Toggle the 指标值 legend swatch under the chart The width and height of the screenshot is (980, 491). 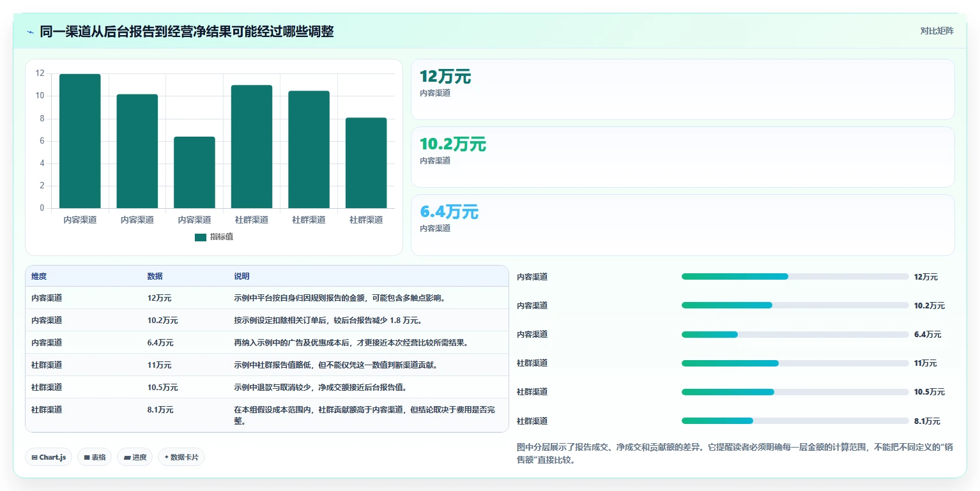pyautogui.click(x=201, y=238)
